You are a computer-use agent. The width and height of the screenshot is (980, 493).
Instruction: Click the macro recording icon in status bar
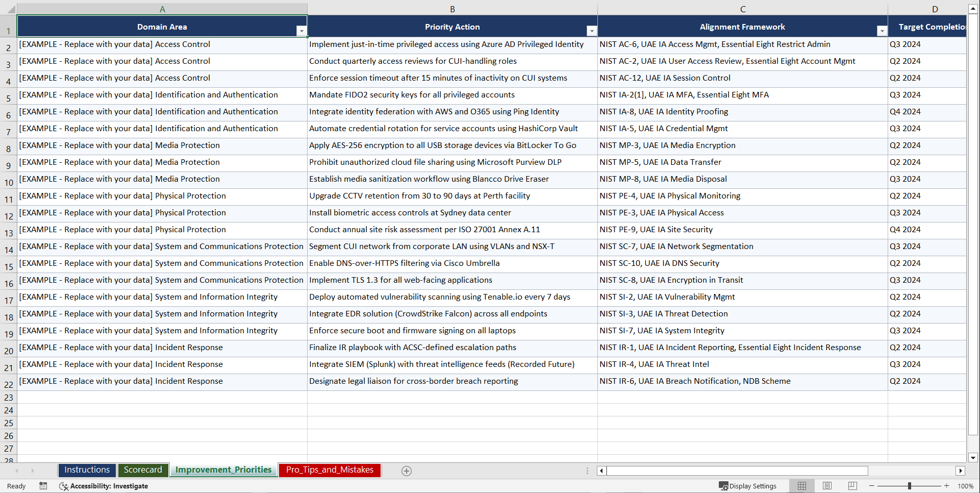pyautogui.click(x=43, y=486)
